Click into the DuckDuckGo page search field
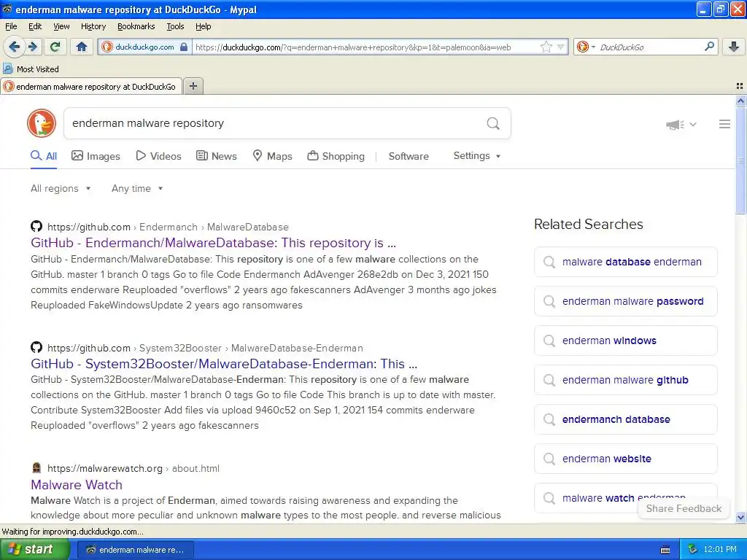This screenshot has height=560, width=747. [x=274, y=123]
